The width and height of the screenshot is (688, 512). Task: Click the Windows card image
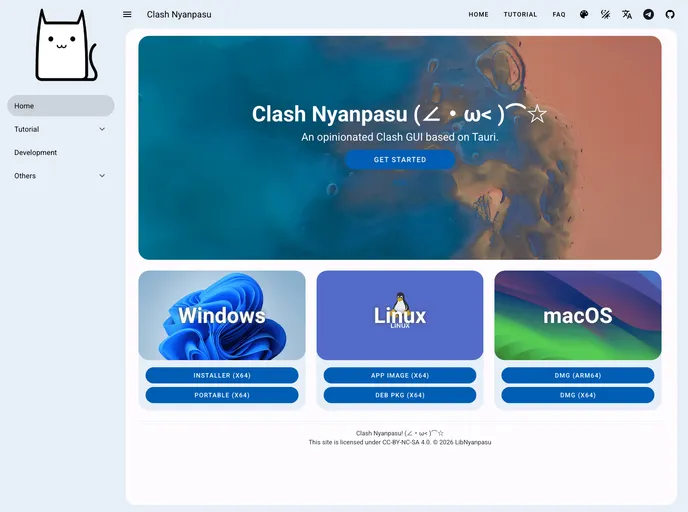(222, 315)
